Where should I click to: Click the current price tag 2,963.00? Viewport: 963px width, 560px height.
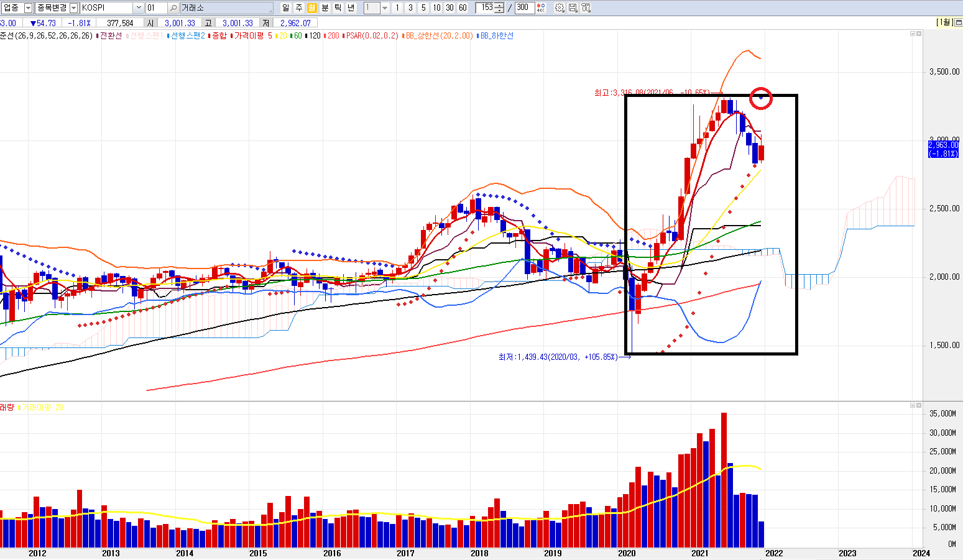(944, 145)
